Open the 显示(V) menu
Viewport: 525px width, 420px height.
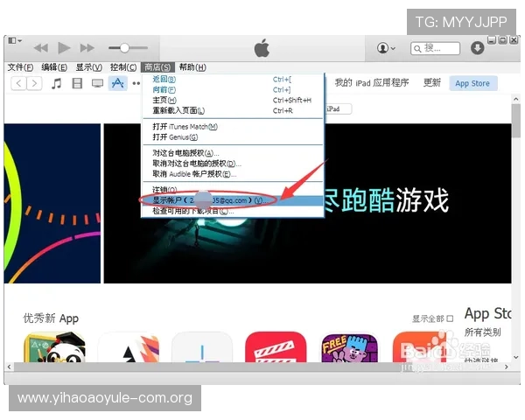click(88, 67)
